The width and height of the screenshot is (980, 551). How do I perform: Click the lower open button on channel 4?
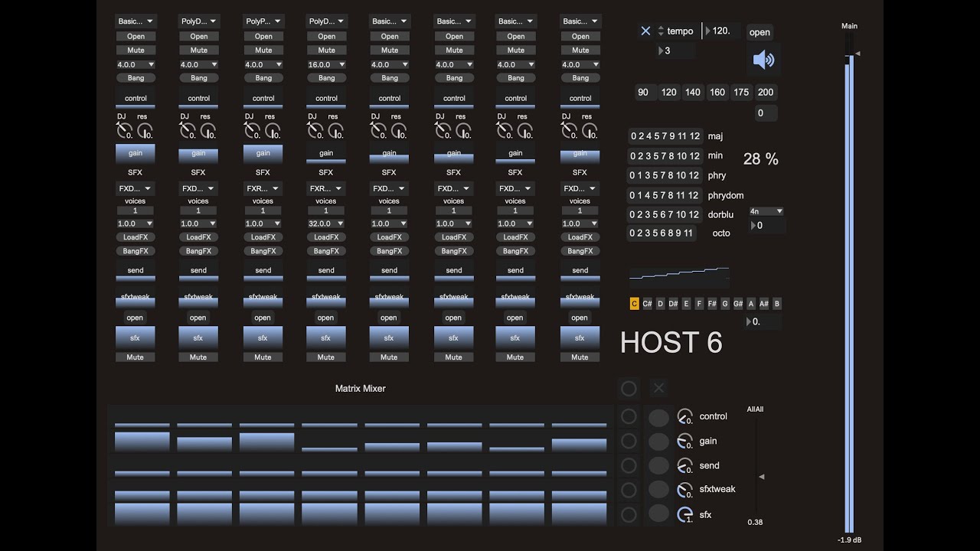326,318
